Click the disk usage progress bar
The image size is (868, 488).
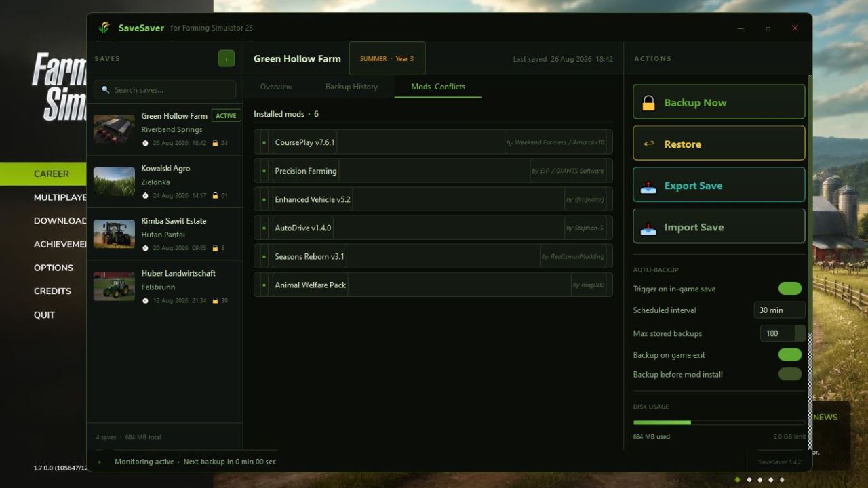click(x=719, y=422)
